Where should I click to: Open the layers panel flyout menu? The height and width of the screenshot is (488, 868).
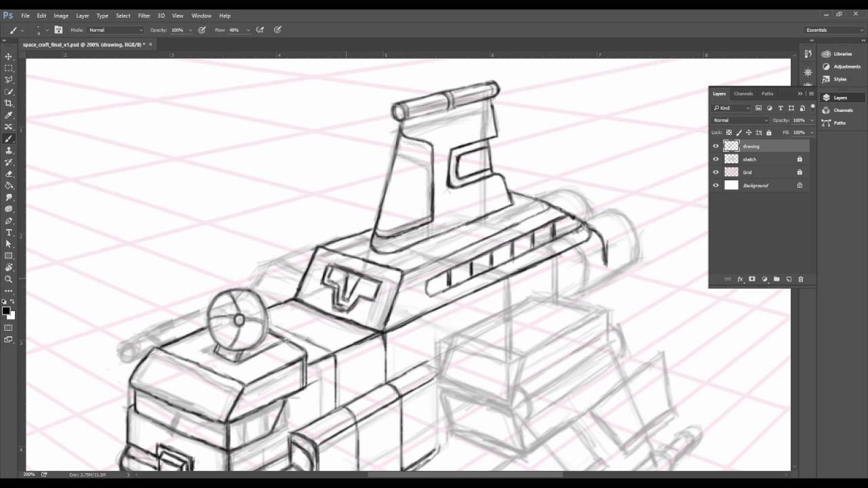[x=811, y=94]
